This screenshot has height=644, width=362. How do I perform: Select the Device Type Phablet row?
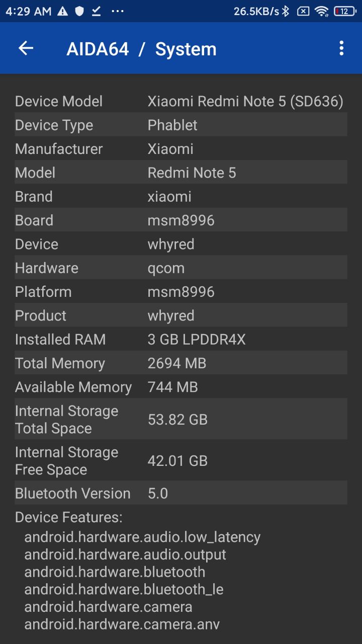click(181, 125)
